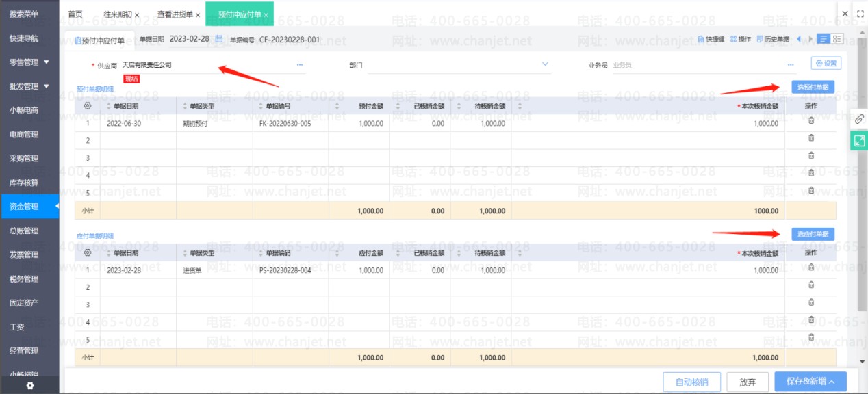
Task: Click the calendar icon beside 单据日期
Action: point(219,40)
